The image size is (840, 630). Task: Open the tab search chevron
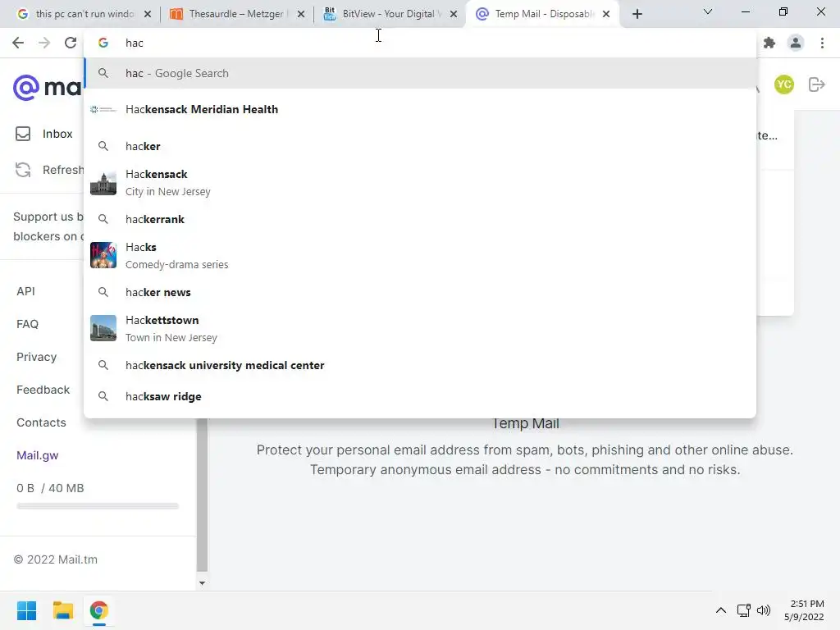point(708,11)
